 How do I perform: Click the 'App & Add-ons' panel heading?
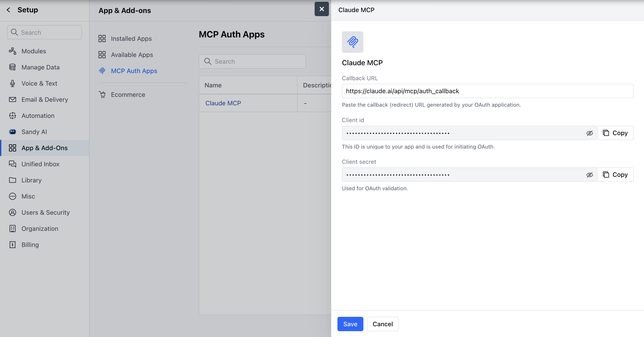124,11
